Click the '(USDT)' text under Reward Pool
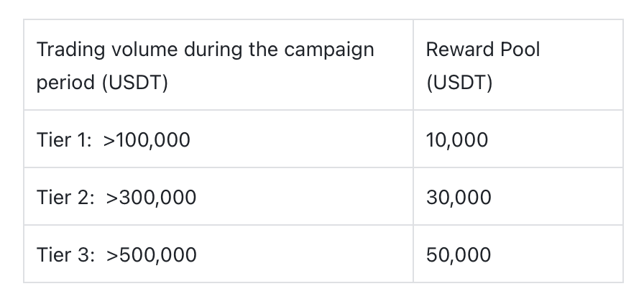 459,83
